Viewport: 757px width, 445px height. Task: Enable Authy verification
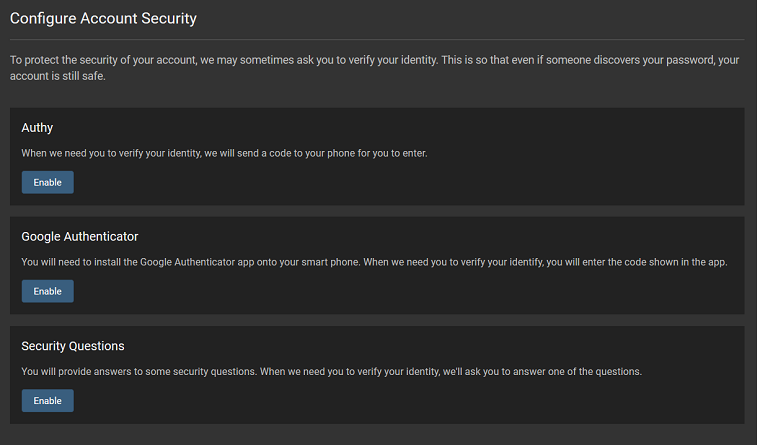(x=47, y=182)
